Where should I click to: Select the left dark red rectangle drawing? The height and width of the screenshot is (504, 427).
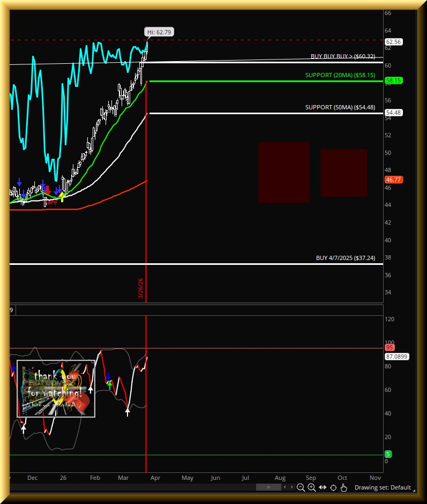(284, 172)
